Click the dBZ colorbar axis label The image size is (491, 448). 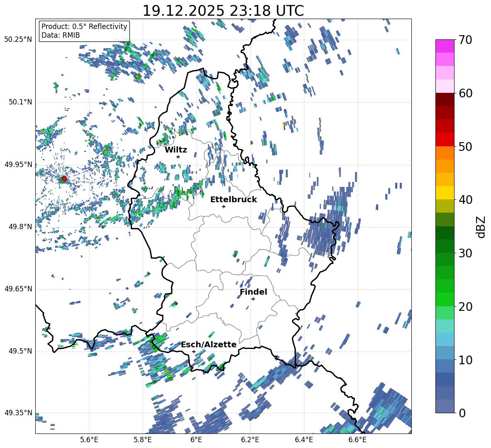481,227
